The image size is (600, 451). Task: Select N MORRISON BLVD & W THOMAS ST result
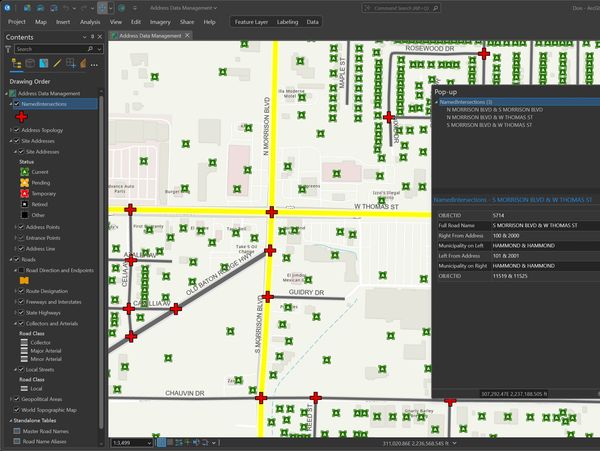tap(490, 117)
